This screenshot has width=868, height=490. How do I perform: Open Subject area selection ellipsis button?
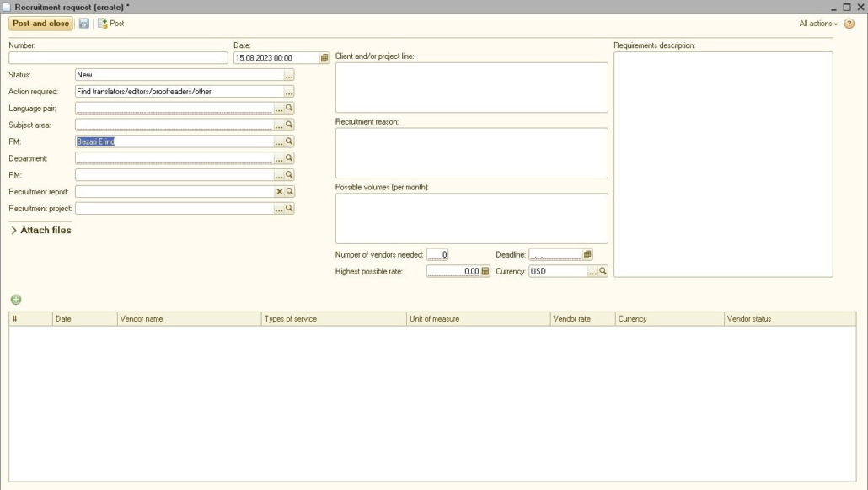click(x=279, y=125)
